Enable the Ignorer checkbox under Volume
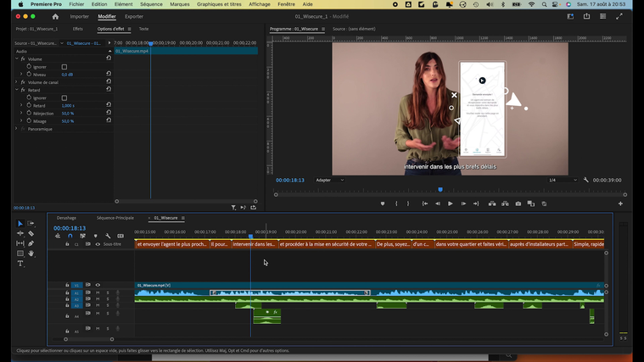The height and width of the screenshot is (362, 644). click(x=64, y=66)
